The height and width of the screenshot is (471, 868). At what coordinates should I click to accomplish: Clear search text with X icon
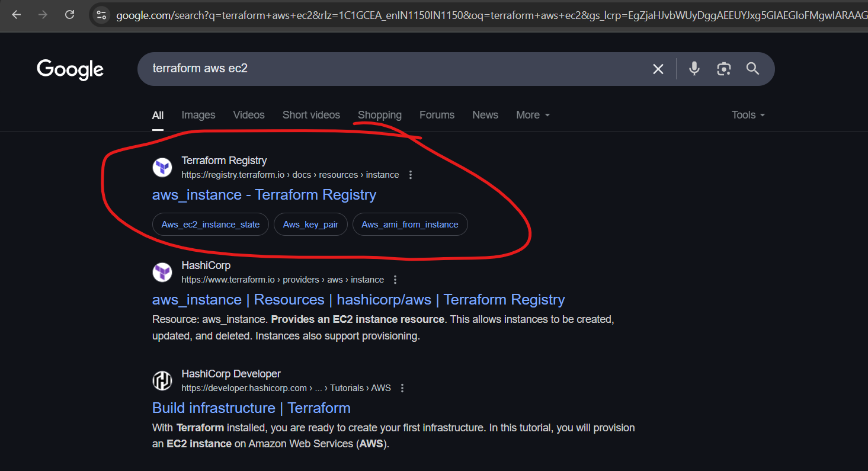[x=658, y=69]
